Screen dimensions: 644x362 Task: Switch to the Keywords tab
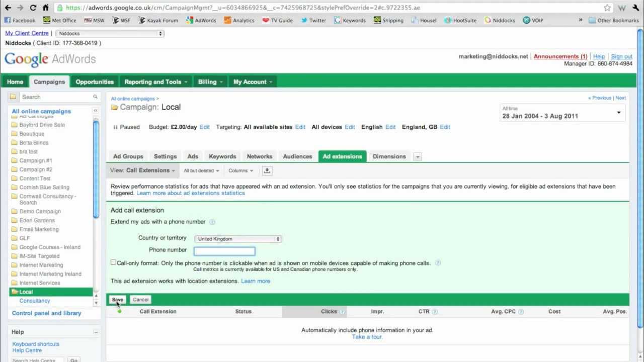tap(222, 156)
